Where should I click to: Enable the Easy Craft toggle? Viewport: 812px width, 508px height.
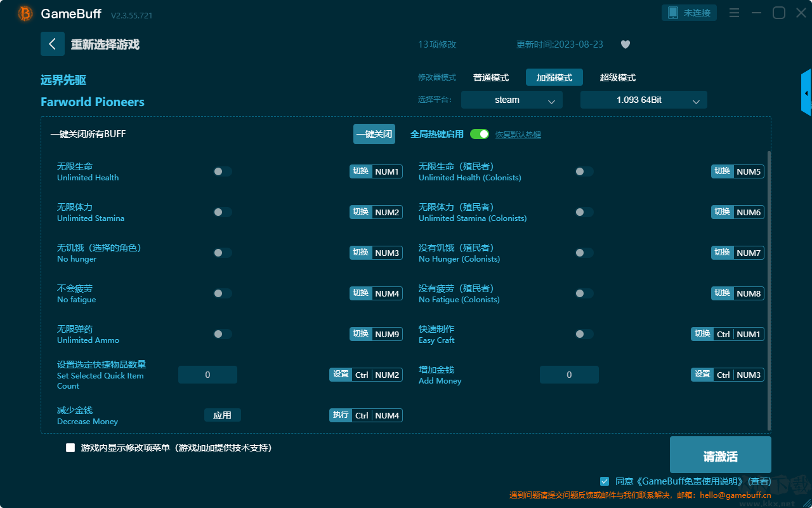[x=584, y=334]
